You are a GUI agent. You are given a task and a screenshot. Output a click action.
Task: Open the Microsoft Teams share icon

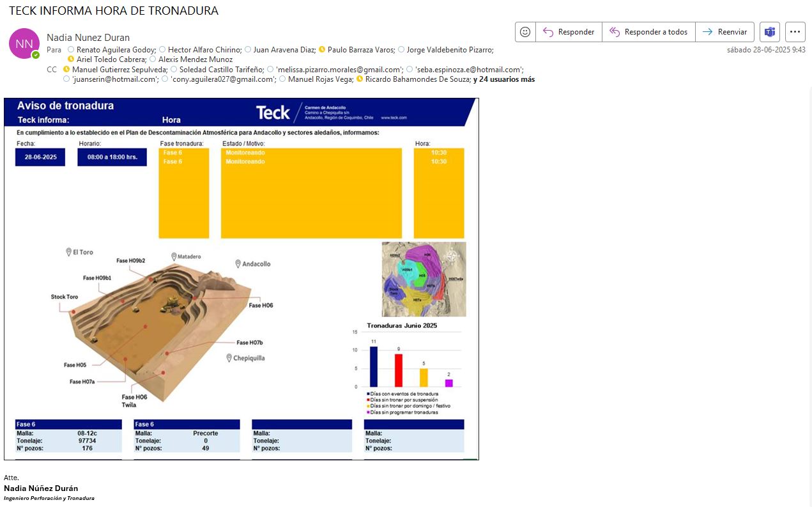770,32
